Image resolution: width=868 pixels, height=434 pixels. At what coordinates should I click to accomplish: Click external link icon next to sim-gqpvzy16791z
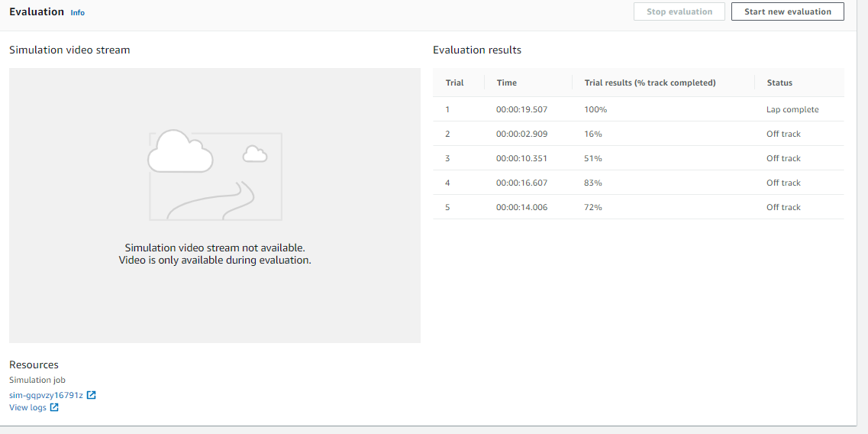coord(92,395)
